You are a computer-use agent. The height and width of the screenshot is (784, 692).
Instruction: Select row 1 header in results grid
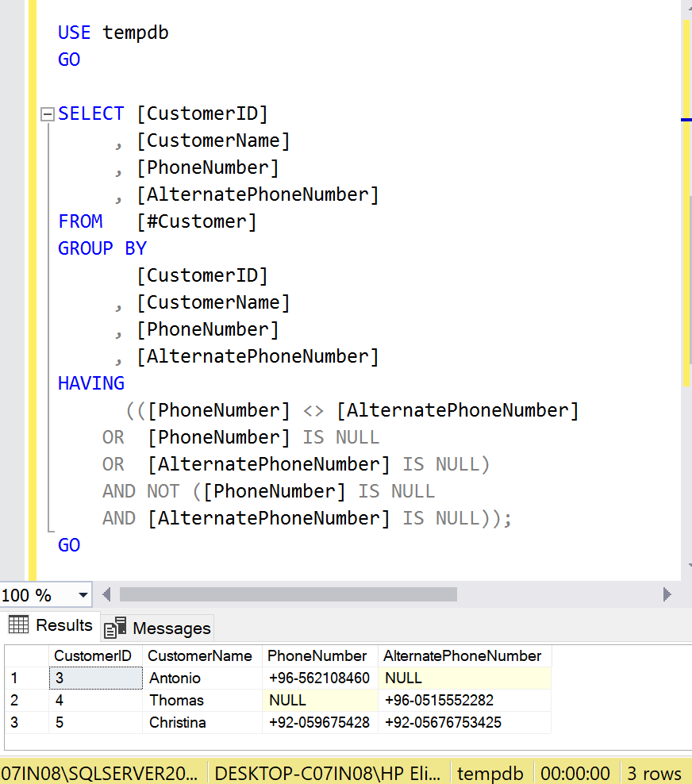[x=25, y=678]
